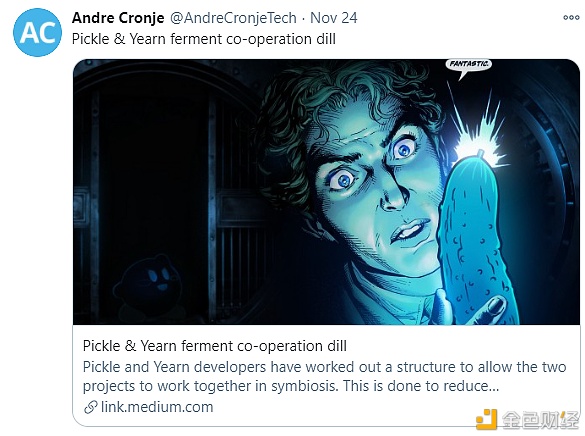Screen dimensions: 585x436
Task: Open the @AndreCronjeTech handle link
Action: click(233, 18)
